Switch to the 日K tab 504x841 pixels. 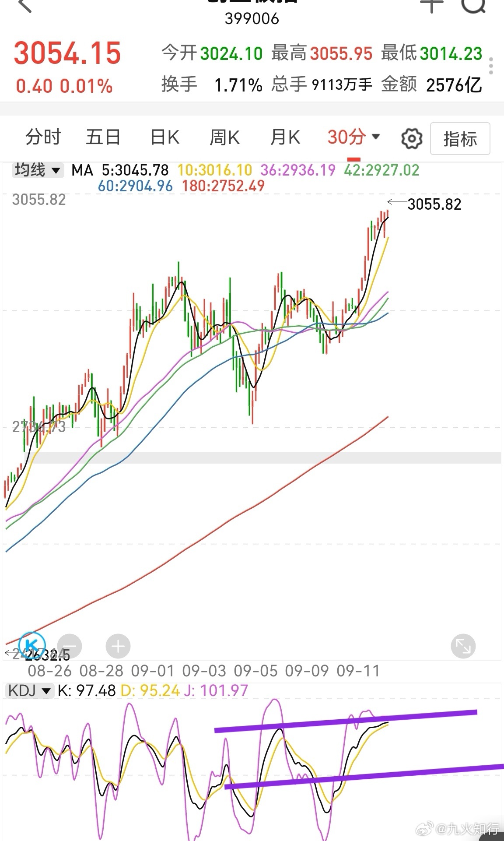[x=164, y=137]
